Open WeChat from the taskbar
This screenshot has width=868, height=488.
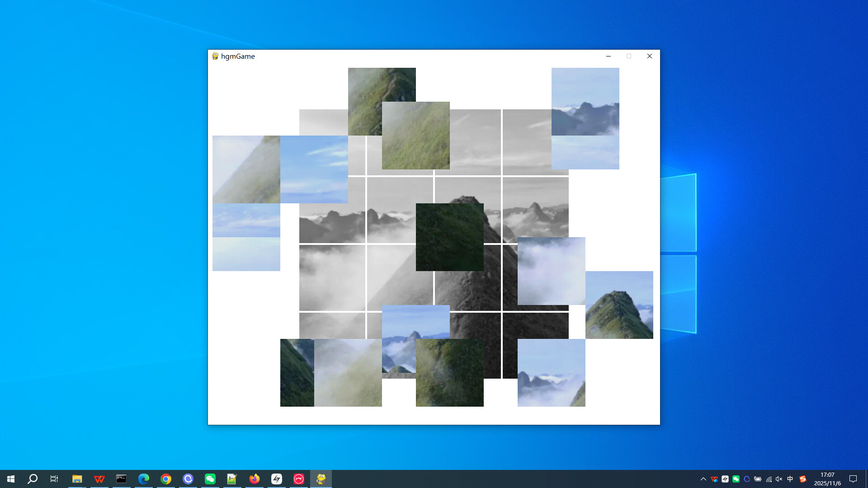pyautogui.click(x=210, y=479)
